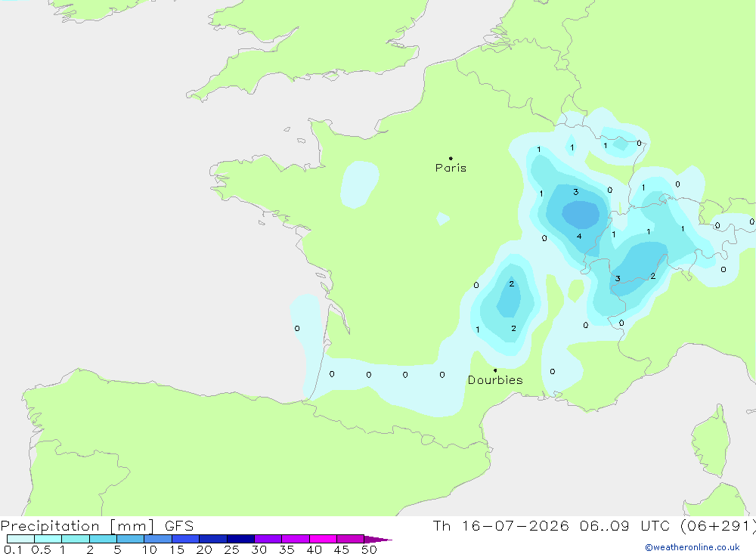Click the '(06+291)' forecast offset text

717,525
